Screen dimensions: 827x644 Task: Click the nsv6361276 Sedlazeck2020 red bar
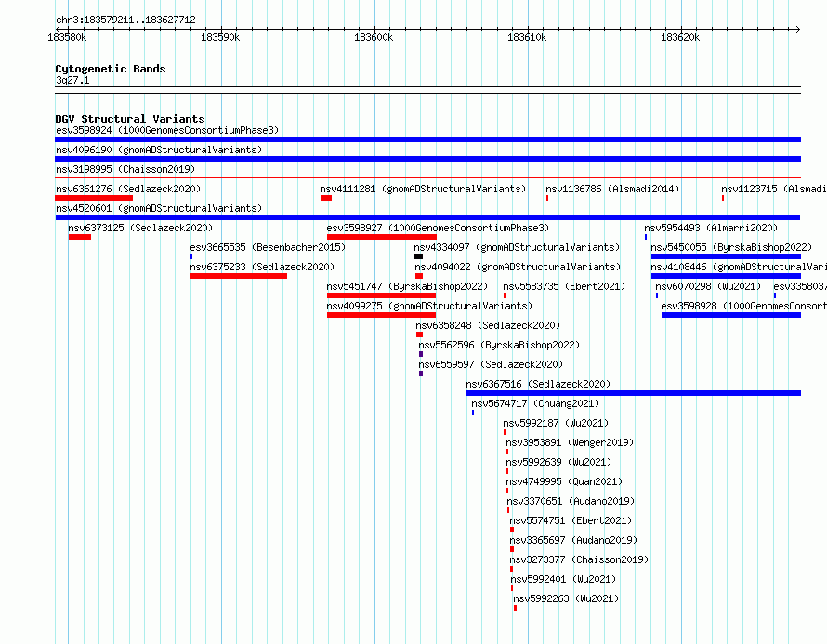pos(94,198)
